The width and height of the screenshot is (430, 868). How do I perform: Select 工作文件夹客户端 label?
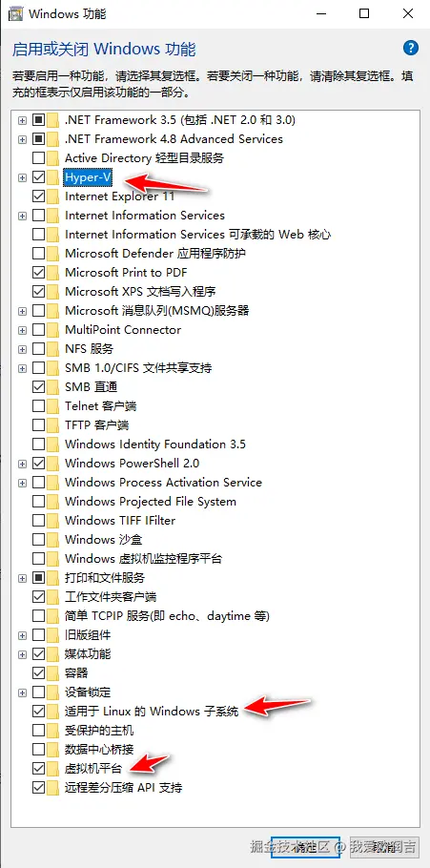click(x=111, y=597)
